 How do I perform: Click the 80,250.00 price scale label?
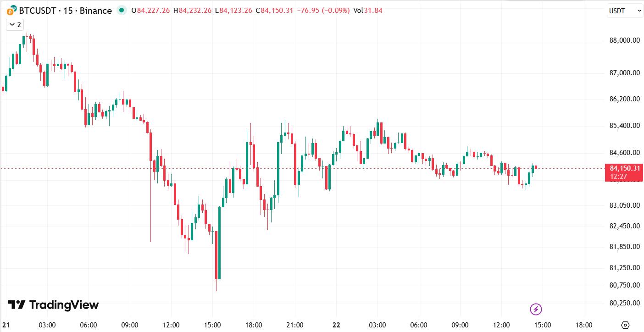[x=624, y=303]
